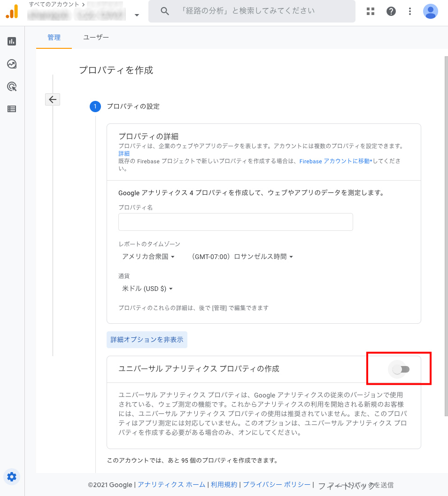Image resolution: width=448 pixels, height=496 pixels.
Task: Open the Configure table sidebar icon
Action: [12, 109]
